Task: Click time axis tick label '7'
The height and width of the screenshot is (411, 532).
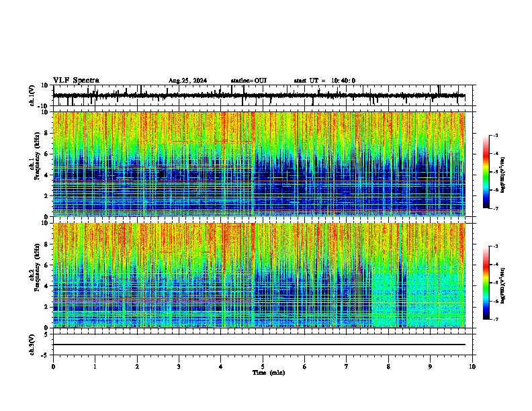Action: click(x=347, y=367)
